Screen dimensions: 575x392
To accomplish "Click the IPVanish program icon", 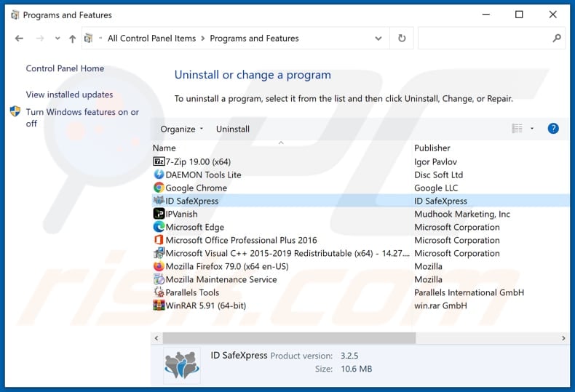I will click(159, 214).
